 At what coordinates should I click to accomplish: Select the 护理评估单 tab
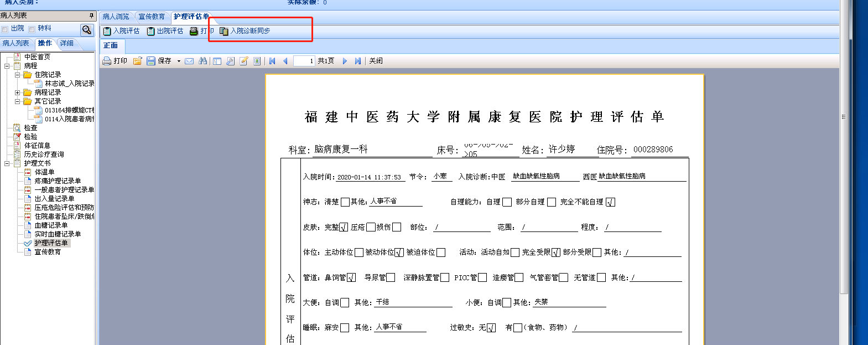[x=191, y=17]
